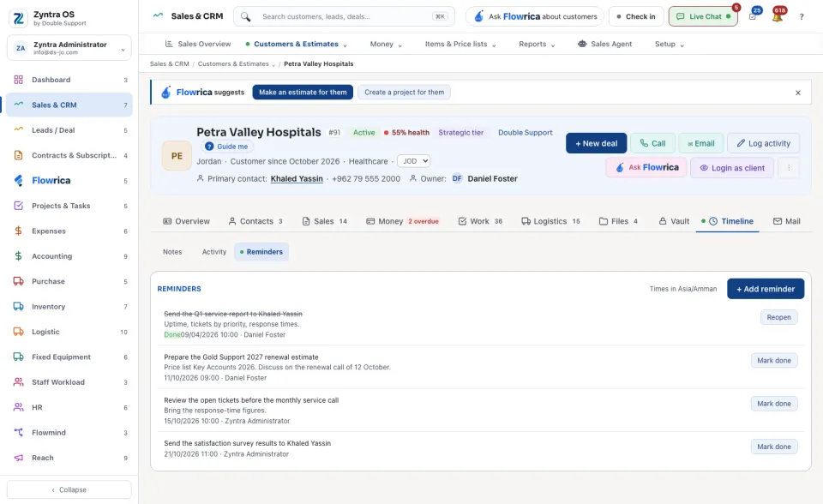Switch to the Sales tab

(x=324, y=221)
